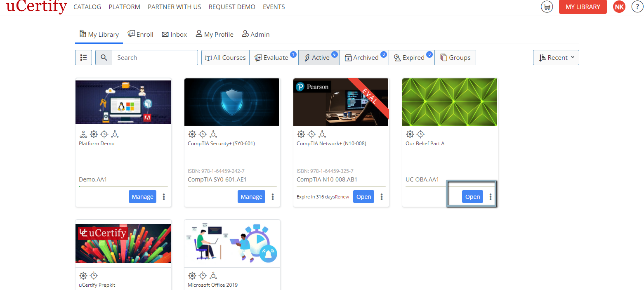Click orbit-nodes icon on CompTIA Security+ card
This screenshot has height=290, width=644.
[x=213, y=134]
